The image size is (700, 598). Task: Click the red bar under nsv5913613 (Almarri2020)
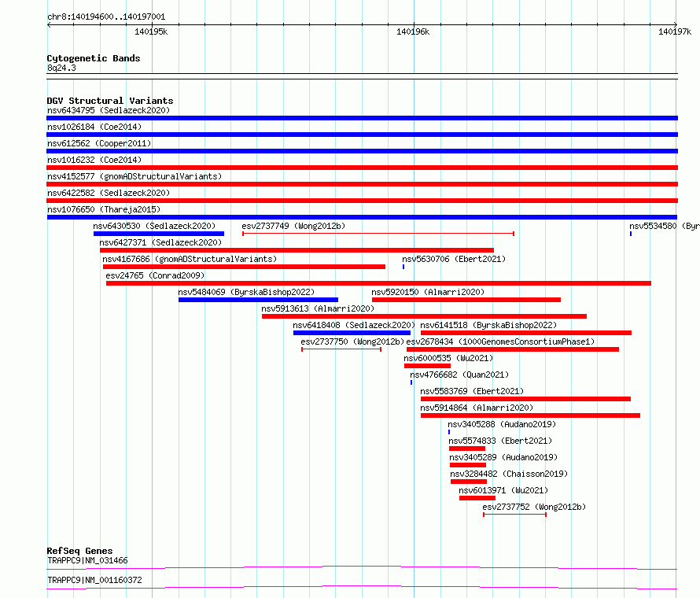424,316
